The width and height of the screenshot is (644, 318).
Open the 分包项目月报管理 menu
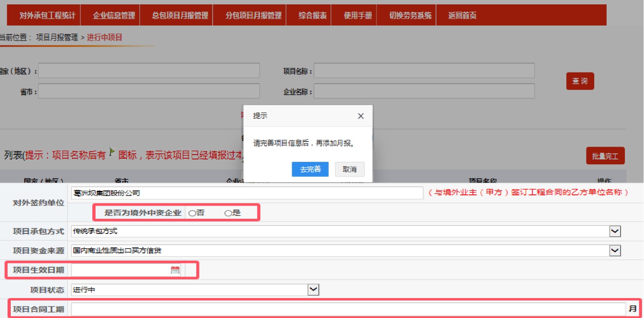pos(253,16)
